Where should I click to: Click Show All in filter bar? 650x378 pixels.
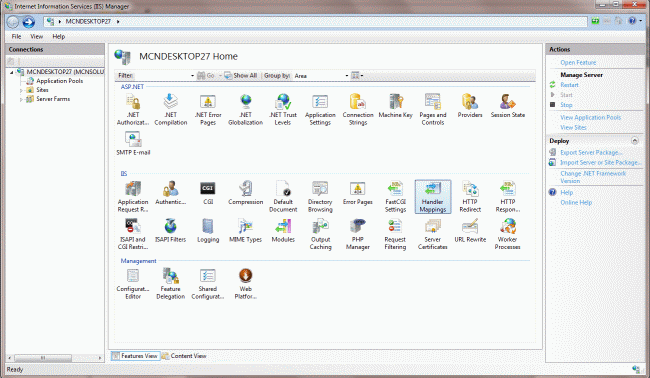(240, 75)
